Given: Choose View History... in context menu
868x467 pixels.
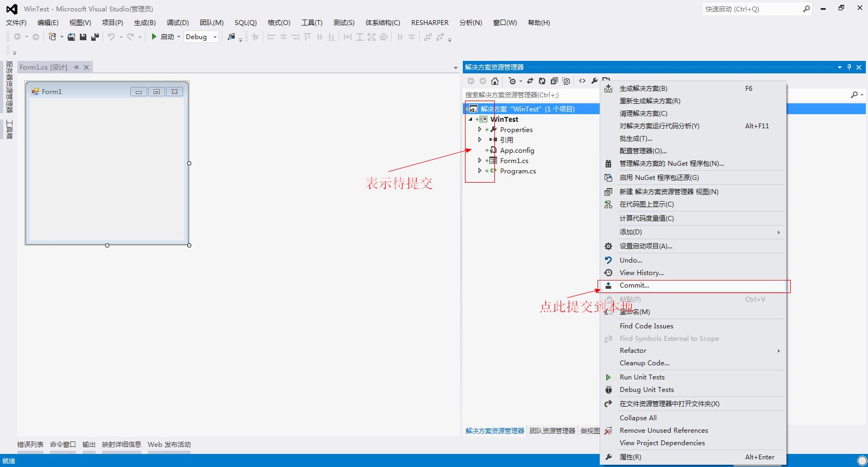Looking at the screenshot, I should click(693, 273).
